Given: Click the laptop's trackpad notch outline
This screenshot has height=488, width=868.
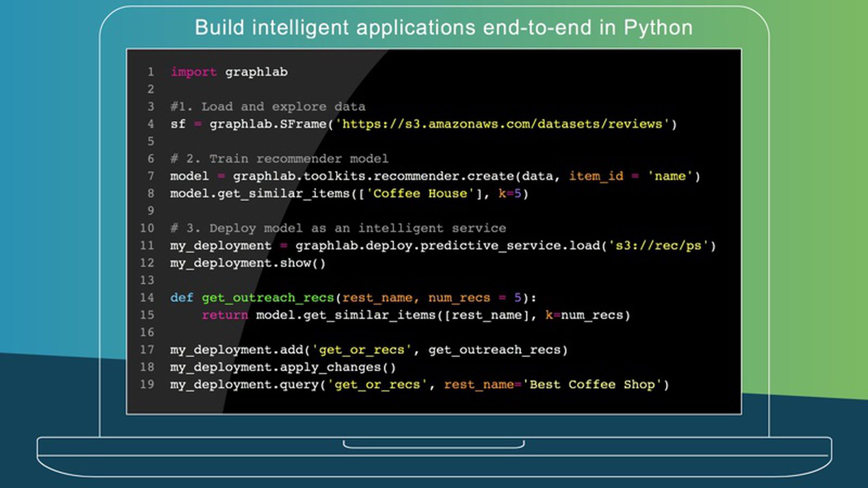Looking at the screenshot, I should (433, 445).
